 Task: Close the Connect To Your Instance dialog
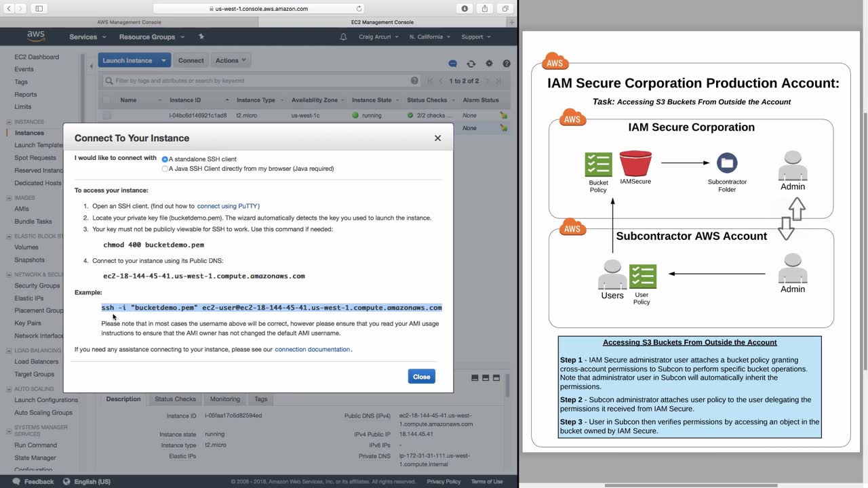coord(437,138)
